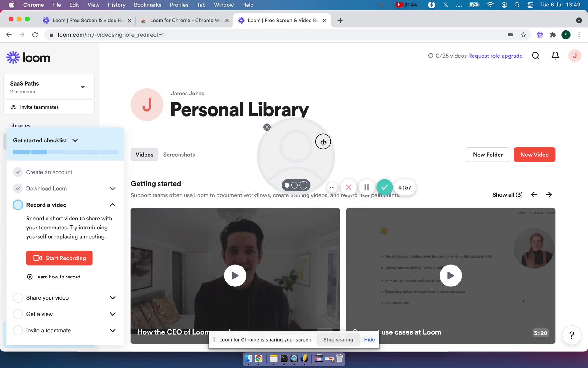Click the cancel recording X icon
Image resolution: width=588 pixels, height=368 pixels.
[349, 187]
